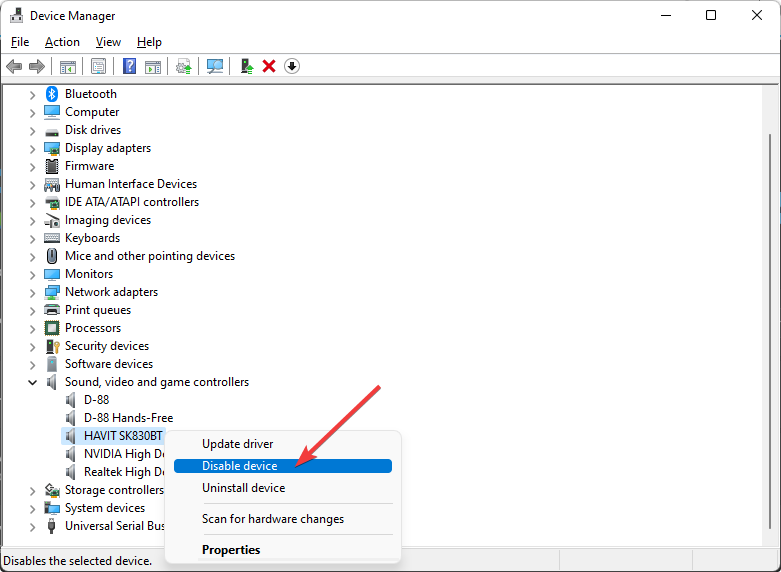The image size is (781, 572).
Task: Click the Security devices key icon
Action: [x=52, y=346]
